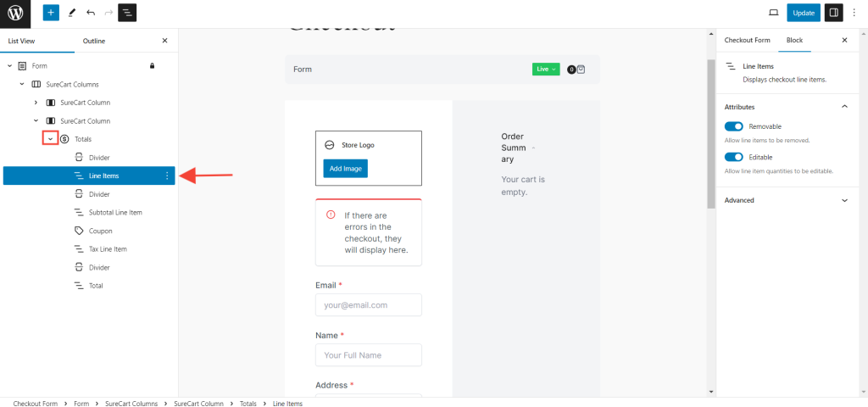
Task: Open the editor options kebab menu
Action: [x=854, y=13]
